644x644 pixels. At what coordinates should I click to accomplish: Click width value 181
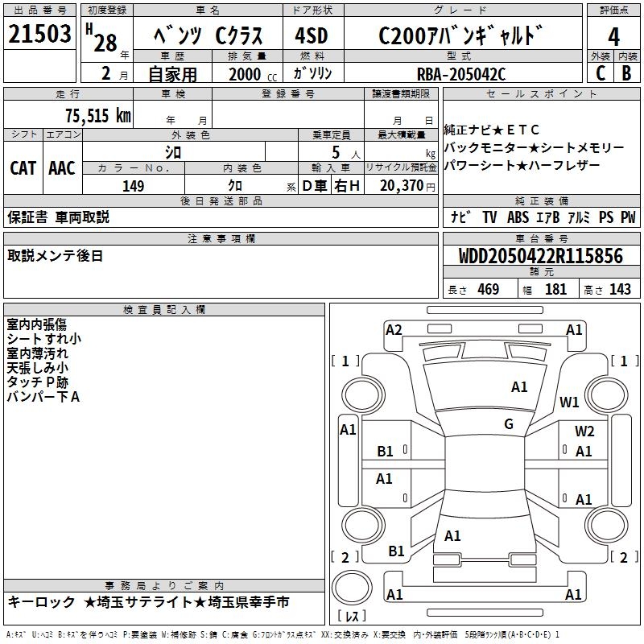pos(555,289)
